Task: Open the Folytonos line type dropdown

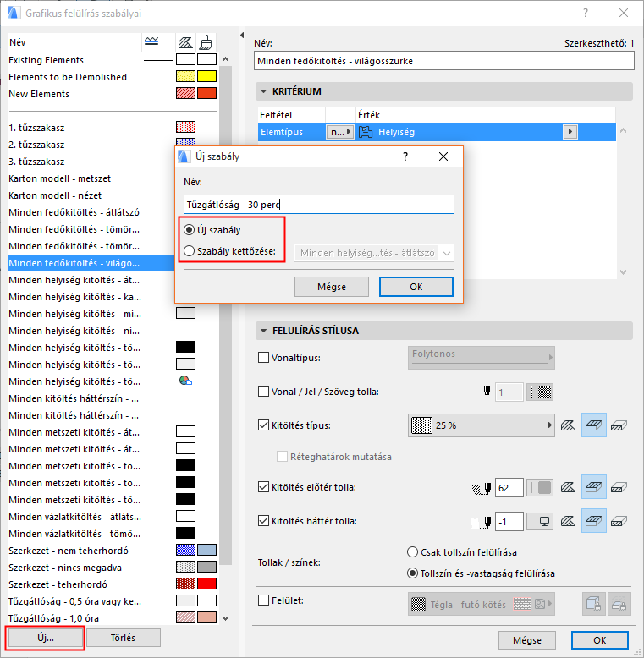Action: tap(482, 358)
